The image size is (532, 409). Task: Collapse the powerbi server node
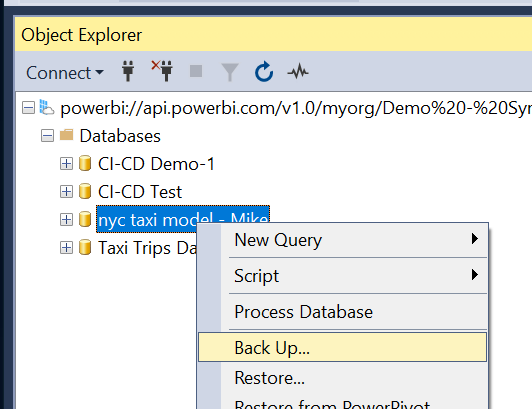coord(28,108)
